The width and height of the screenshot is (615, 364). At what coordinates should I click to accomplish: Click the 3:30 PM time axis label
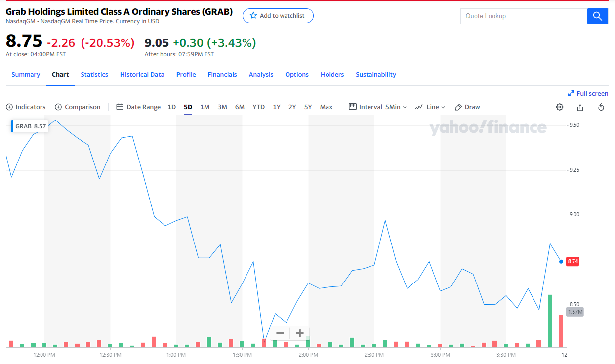click(x=506, y=355)
